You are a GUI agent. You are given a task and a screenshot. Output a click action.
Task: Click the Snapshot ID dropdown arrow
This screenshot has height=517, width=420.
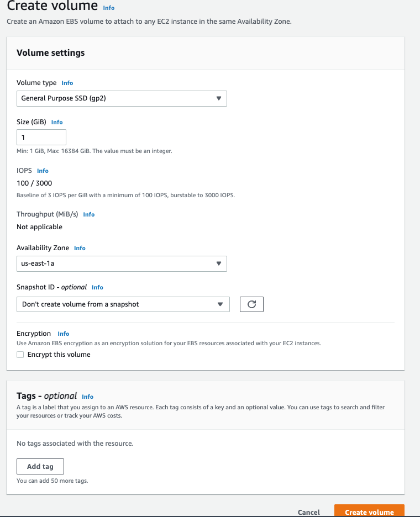[220, 304]
